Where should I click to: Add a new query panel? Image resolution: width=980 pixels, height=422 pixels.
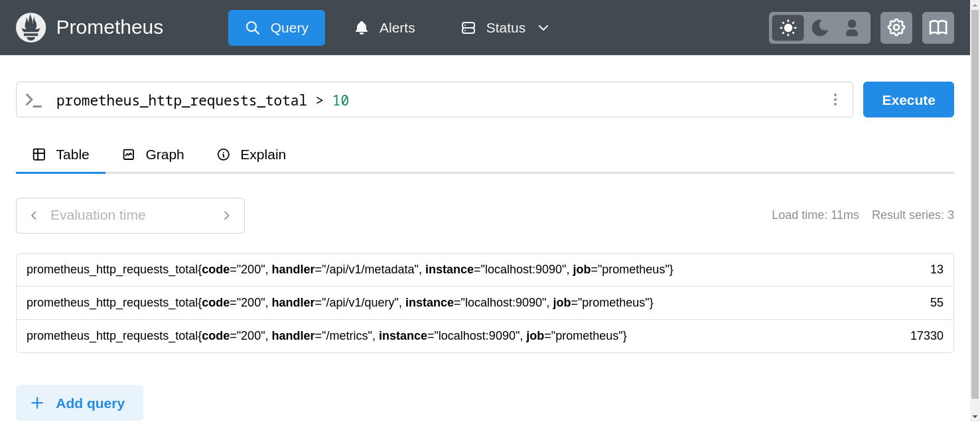[80, 403]
